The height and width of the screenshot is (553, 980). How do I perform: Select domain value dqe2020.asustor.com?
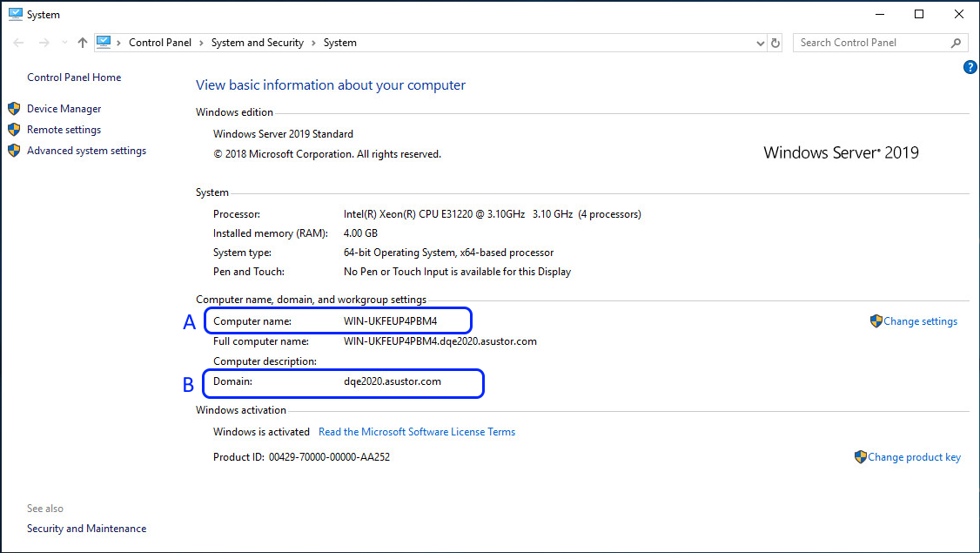392,381
